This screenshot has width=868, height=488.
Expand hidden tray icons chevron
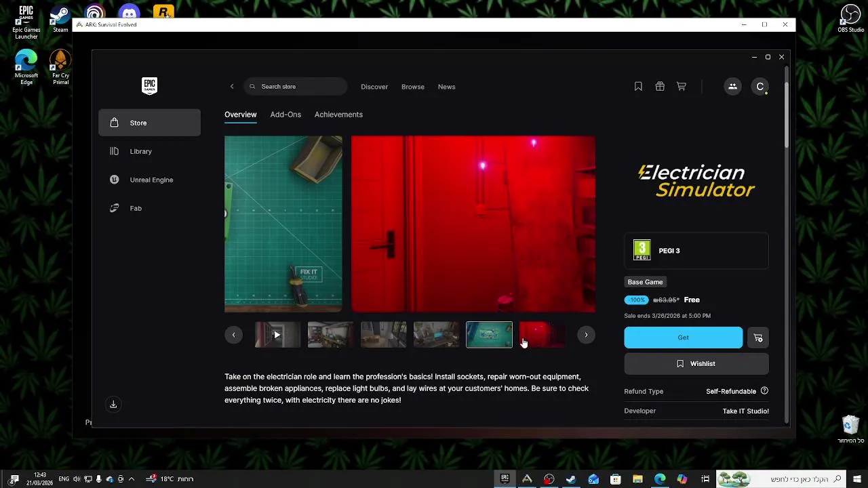(132, 479)
